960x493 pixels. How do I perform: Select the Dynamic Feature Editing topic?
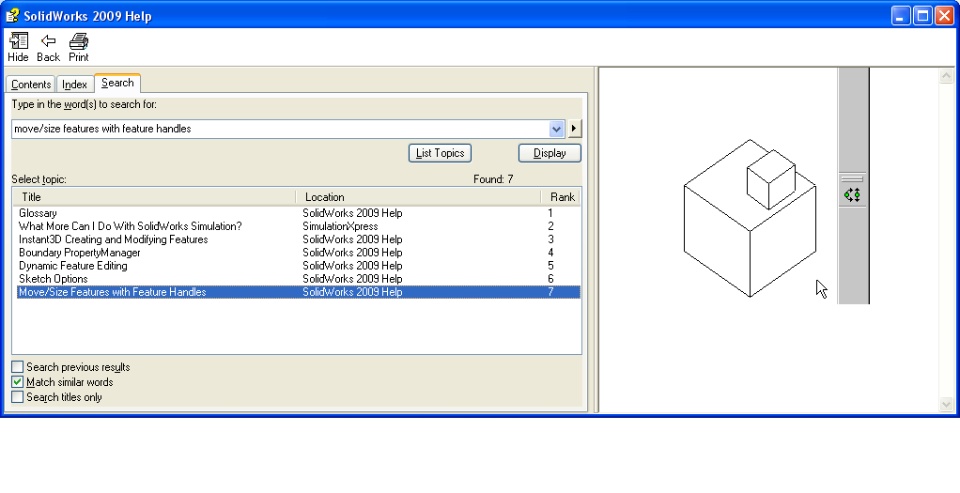[x=73, y=266]
